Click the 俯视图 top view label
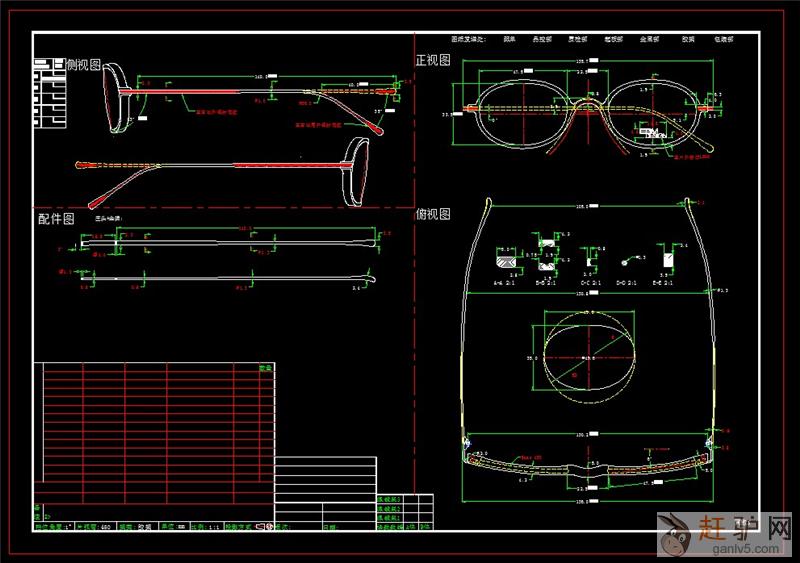Screen dimensions: 800x563 pyautogui.click(x=433, y=214)
